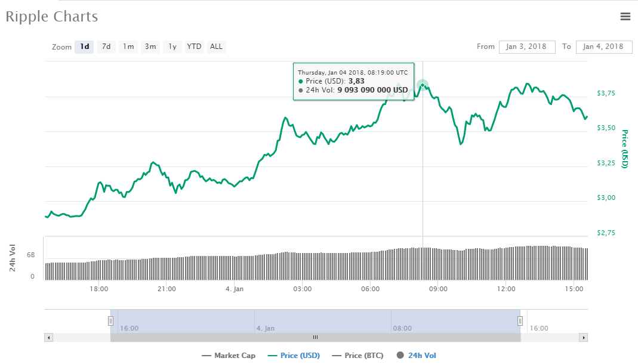Click the scrollbar left arrow

[x=49, y=338]
